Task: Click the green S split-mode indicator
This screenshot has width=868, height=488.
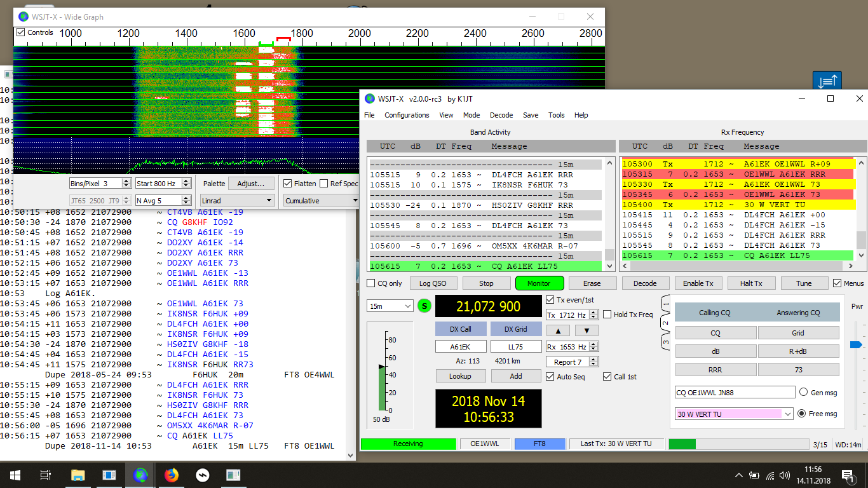Action: 424,306
